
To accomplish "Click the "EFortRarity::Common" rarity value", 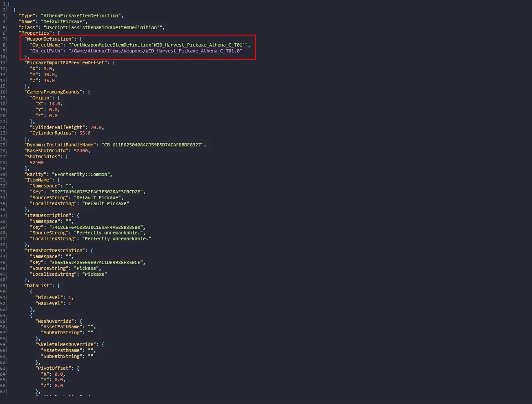I will pos(80,174).
